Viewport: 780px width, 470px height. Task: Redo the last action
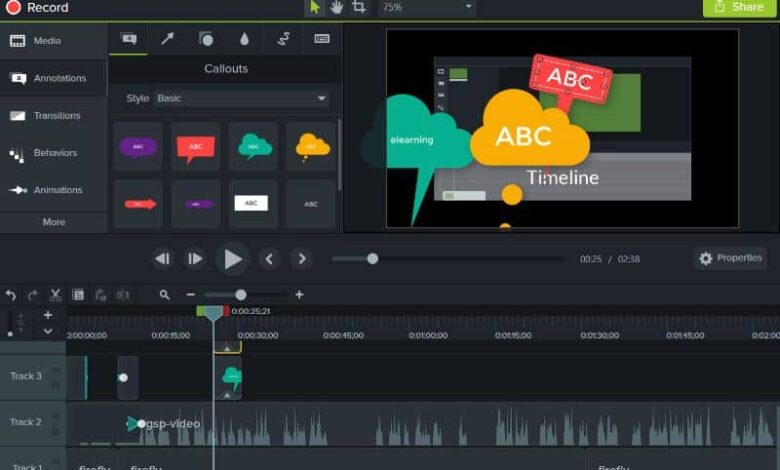tap(33, 295)
